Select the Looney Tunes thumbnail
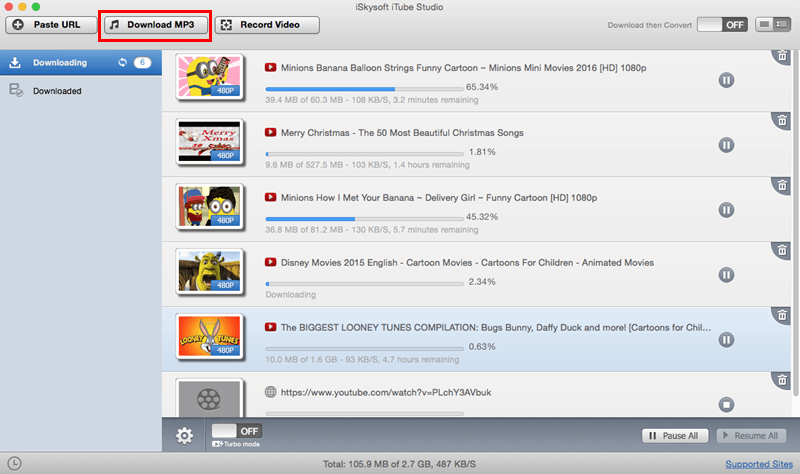Screen dimensions: 800x474 (209, 336)
